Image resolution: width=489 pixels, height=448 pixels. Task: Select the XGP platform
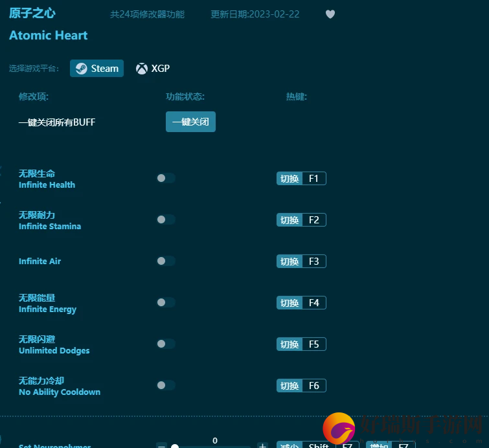[153, 68]
